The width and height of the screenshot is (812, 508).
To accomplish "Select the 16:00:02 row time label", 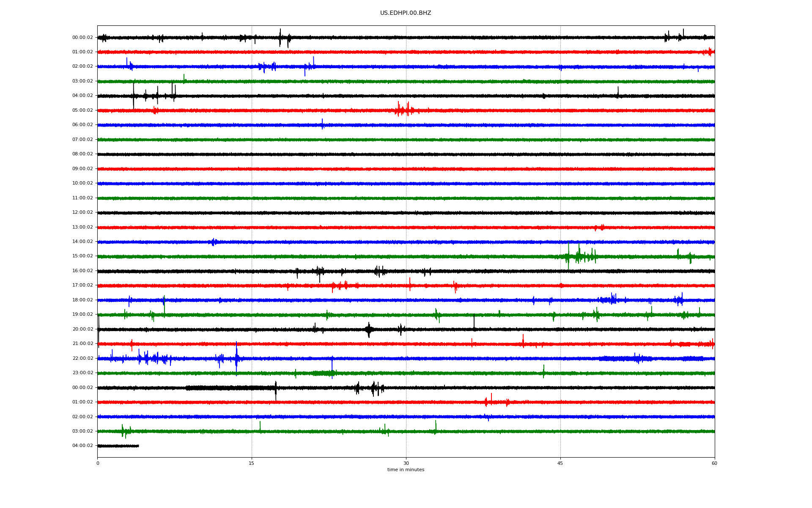I will point(82,271).
